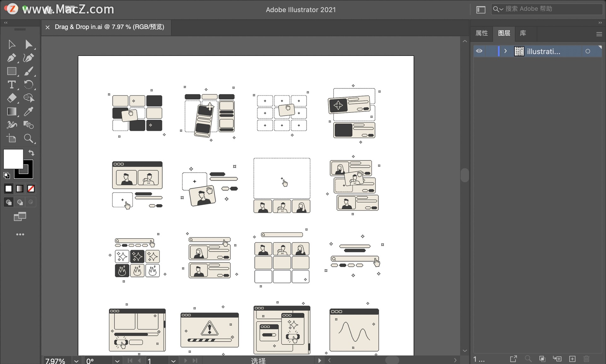The width and height of the screenshot is (606, 364).
Task: Switch to the 属性 tab
Action: pos(482,33)
